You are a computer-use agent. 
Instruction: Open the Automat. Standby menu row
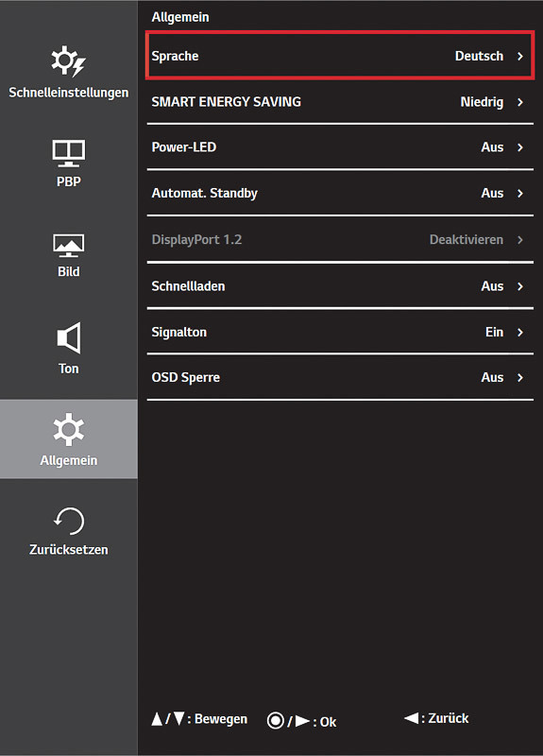340,193
